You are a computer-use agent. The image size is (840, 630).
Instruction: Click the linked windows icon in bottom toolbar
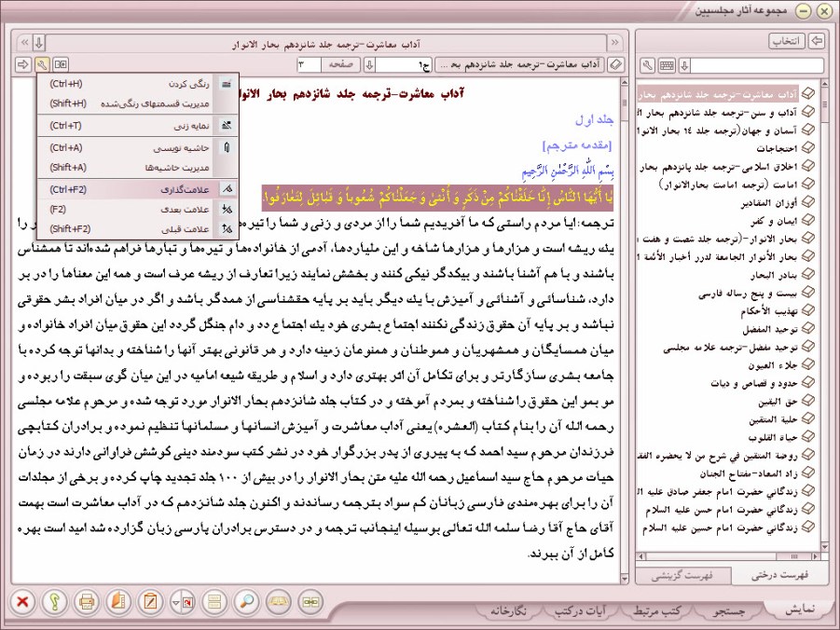pyautogui.click(x=310, y=602)
